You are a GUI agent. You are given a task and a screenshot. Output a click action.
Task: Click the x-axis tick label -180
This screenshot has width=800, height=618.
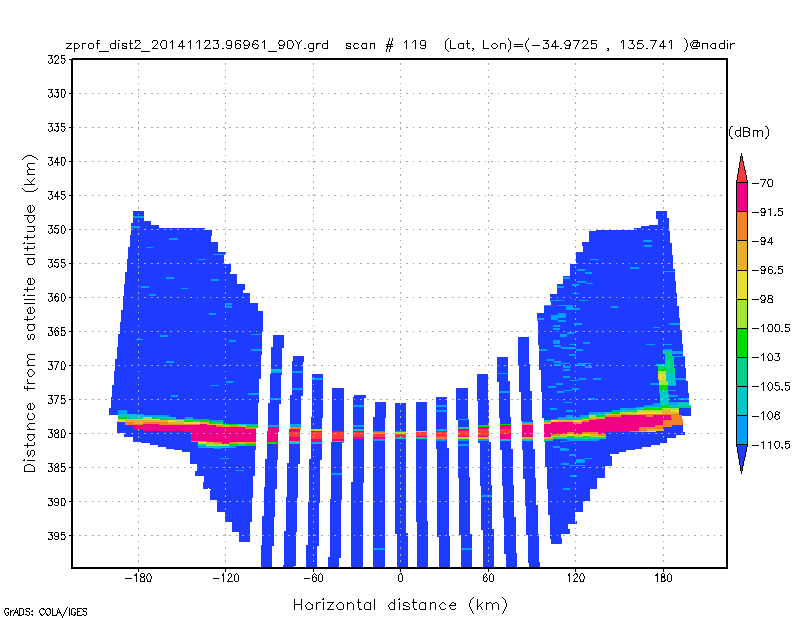[x=138, y=578]
